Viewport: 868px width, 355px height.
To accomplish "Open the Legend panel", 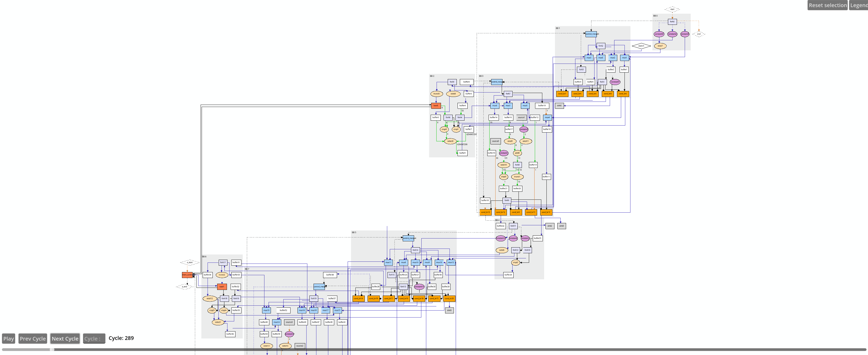I will point(859,5).
